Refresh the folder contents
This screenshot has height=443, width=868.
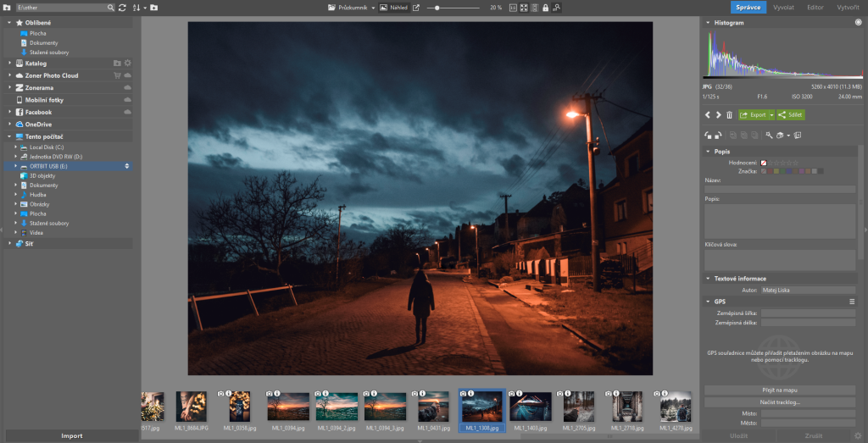click(x=122, y=8)
